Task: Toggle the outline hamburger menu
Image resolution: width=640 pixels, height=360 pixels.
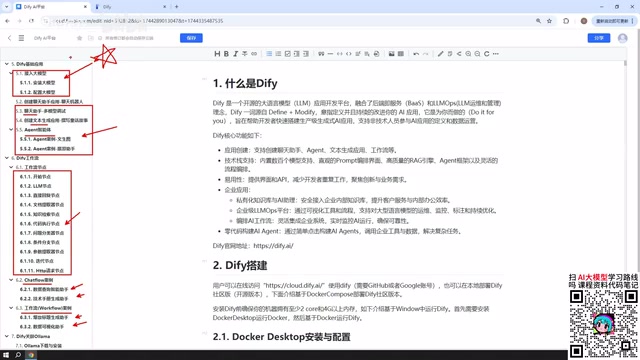Action: coord(21,38)
